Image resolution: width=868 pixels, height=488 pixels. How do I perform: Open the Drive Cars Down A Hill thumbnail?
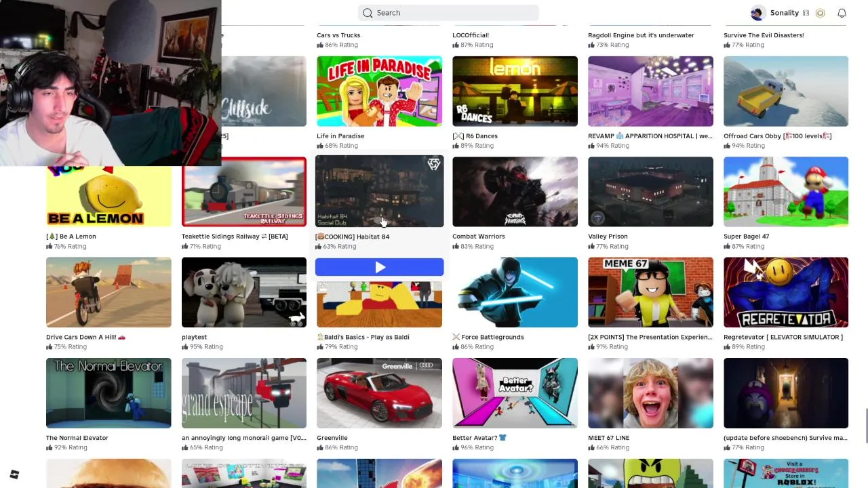pos(108,292)
